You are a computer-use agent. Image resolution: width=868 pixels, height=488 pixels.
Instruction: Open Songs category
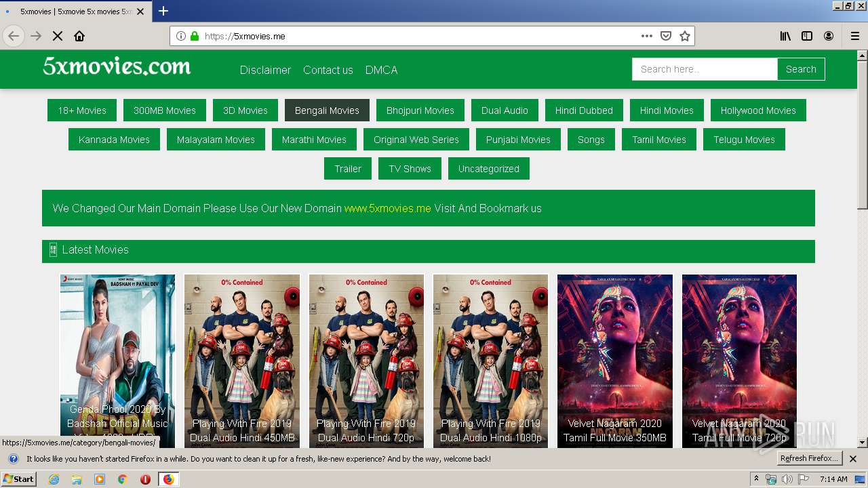coord(591,140)
